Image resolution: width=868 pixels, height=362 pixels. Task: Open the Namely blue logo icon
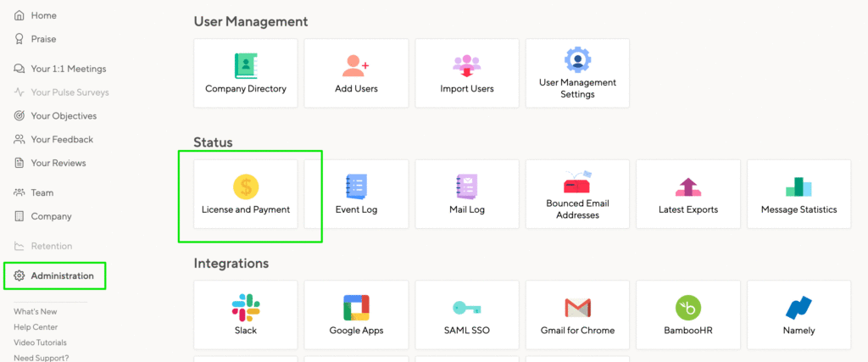(798, 308)
